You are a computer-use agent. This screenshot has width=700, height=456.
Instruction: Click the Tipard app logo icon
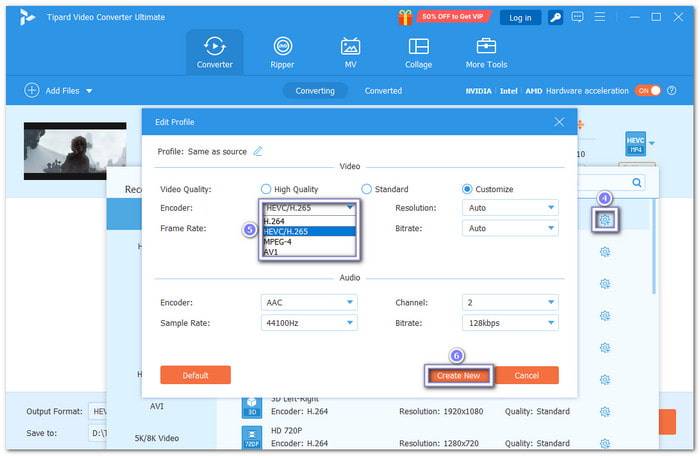pos(27,17)
